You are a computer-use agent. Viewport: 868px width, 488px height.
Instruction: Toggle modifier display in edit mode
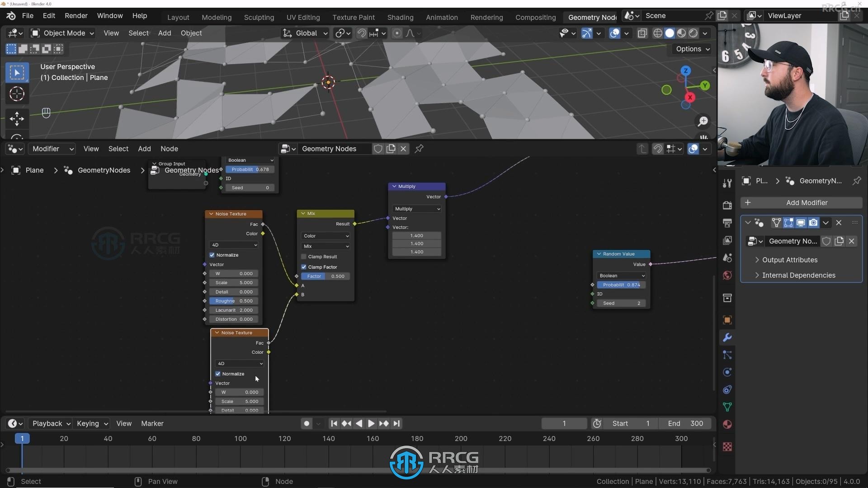(788, 222)
